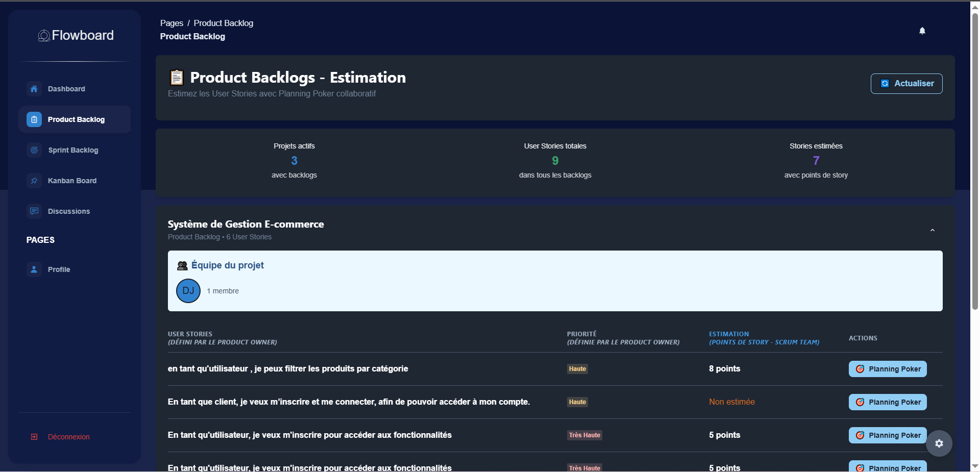
Task: Open Dashboard in the sidebar
Action: 75,89
